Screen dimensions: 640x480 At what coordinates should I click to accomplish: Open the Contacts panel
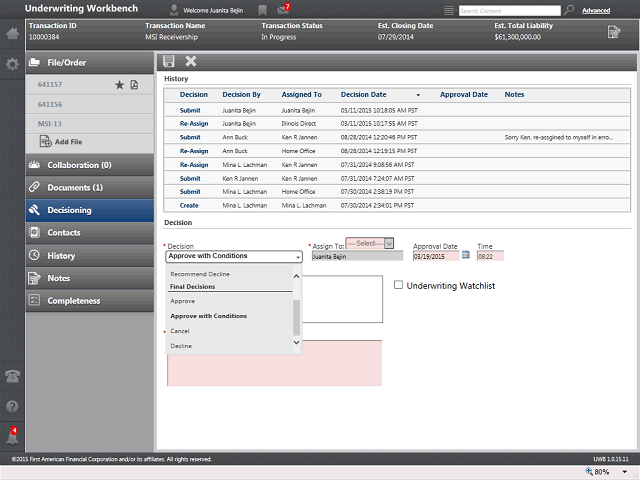click(x=90, y=233)
